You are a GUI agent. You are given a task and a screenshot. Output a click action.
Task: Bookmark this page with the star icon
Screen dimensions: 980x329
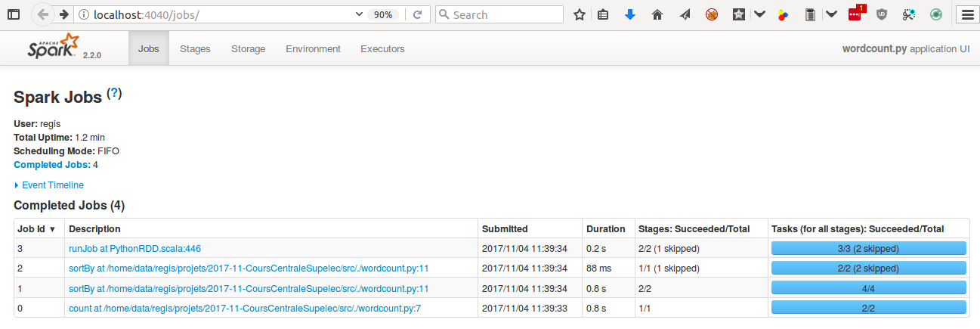pyautogui.click(x=580, y=14)
